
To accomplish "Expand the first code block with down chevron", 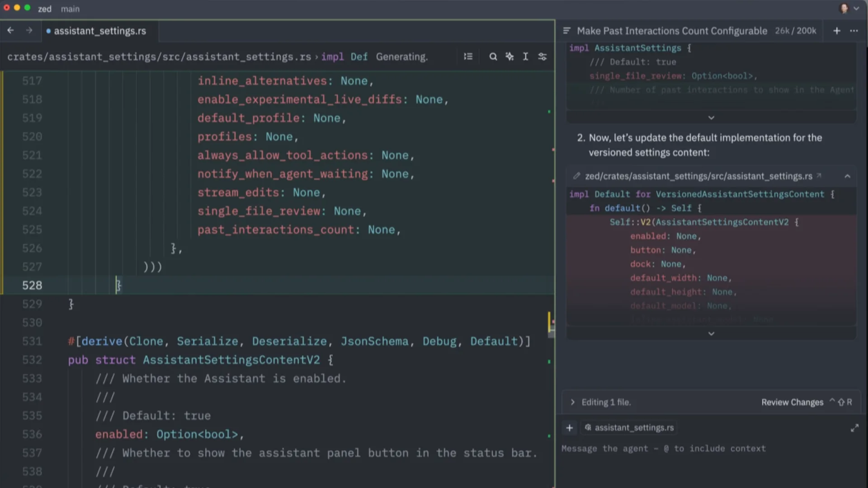I will coord(711,117).
